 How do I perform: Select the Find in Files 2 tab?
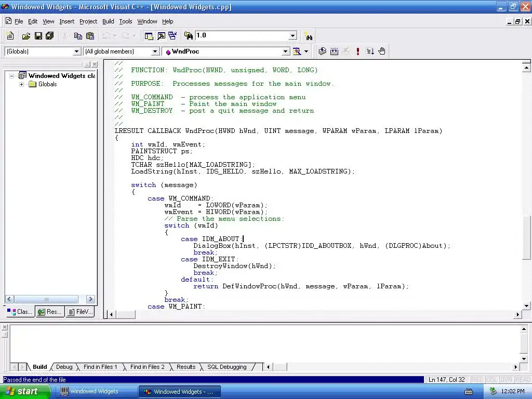coord(147,367)
